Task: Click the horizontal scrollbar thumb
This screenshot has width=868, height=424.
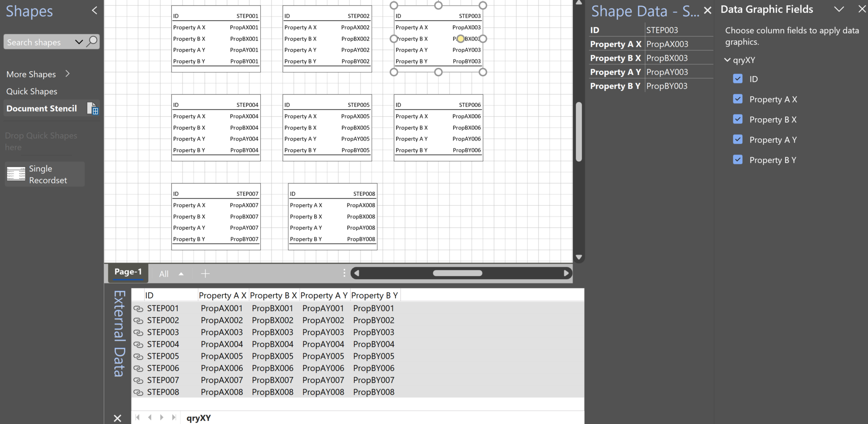Action: [457, 273]
